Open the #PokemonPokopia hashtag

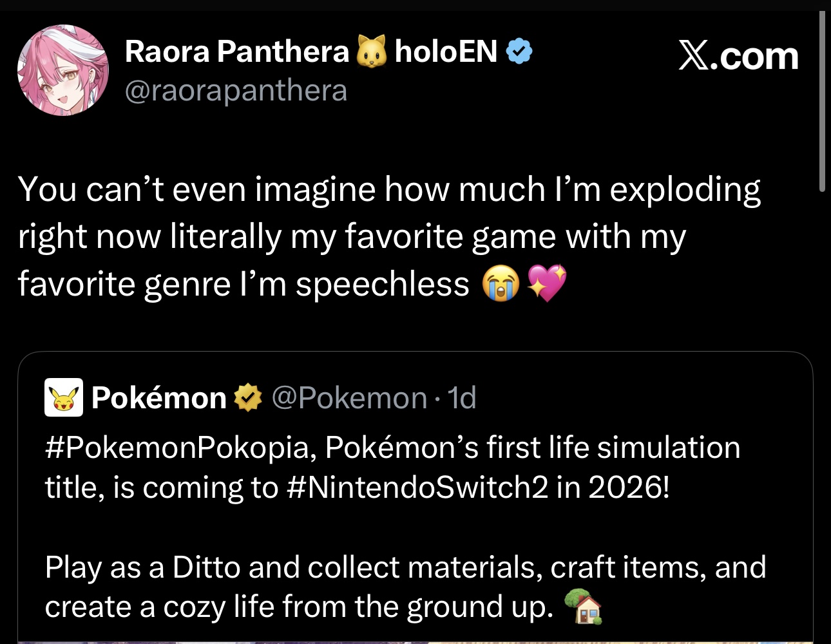(177, 448)
